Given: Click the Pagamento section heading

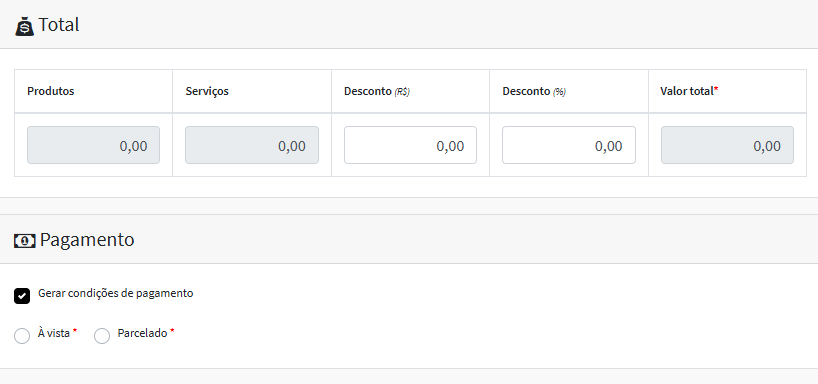Looking at the screenshot, I should (x=87, y=240).
